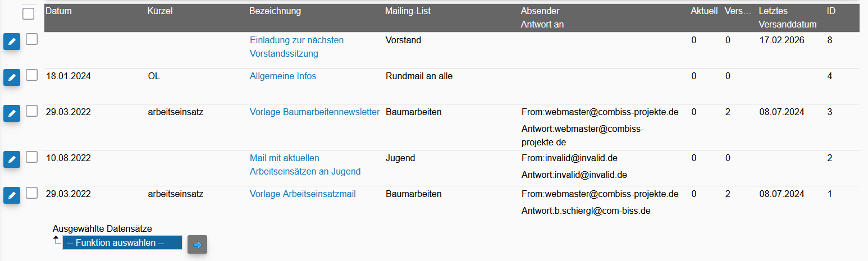Viewport: 868px width, 261px height.
Task: Execute selected function with arrow button
Action: (197, 245)
